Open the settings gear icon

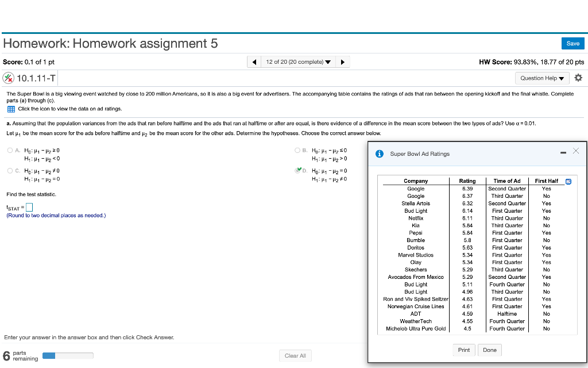578,78
